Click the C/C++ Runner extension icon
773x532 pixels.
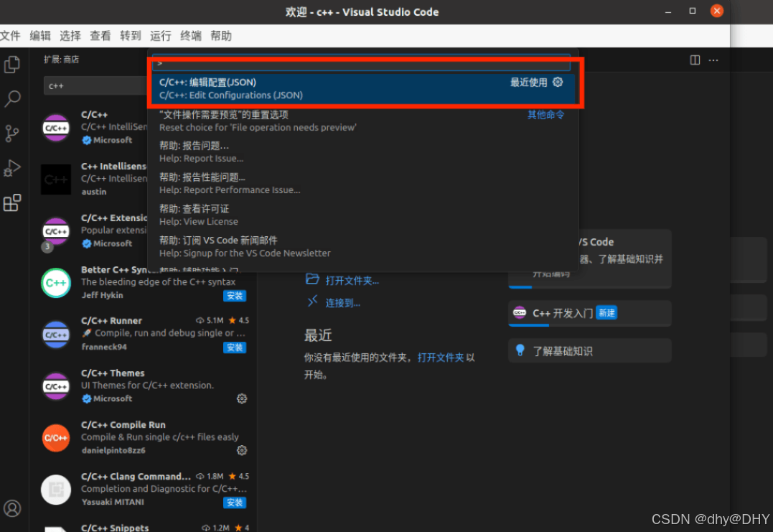(56, 335)
